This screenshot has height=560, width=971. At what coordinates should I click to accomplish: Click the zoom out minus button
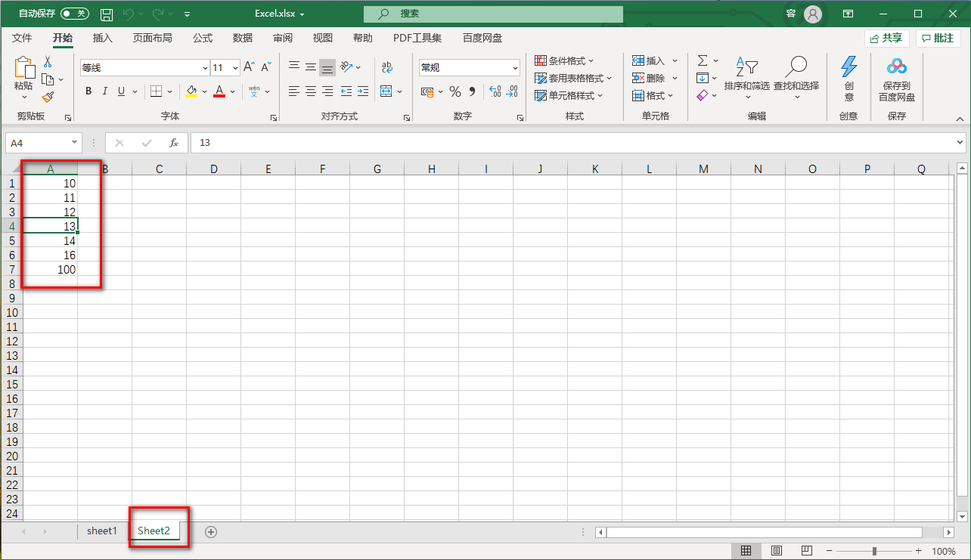(x=830, y=551)
